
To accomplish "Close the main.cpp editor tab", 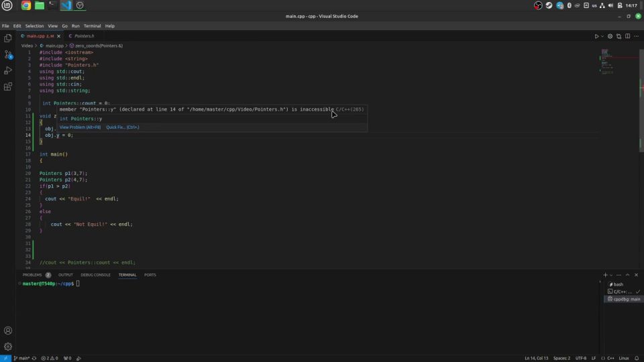I will tap(59, 36).
